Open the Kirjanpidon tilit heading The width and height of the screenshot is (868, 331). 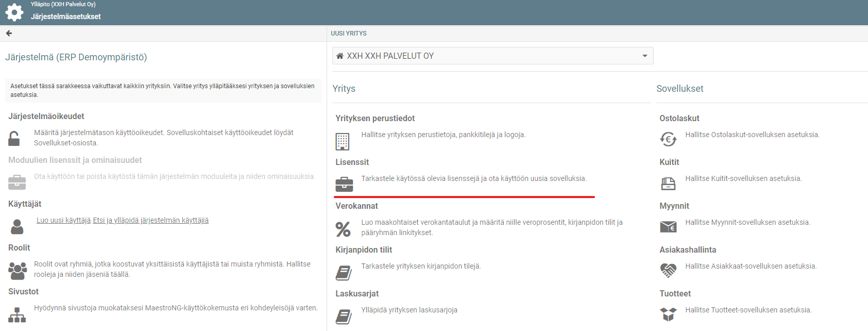click(x=364, y=250)
